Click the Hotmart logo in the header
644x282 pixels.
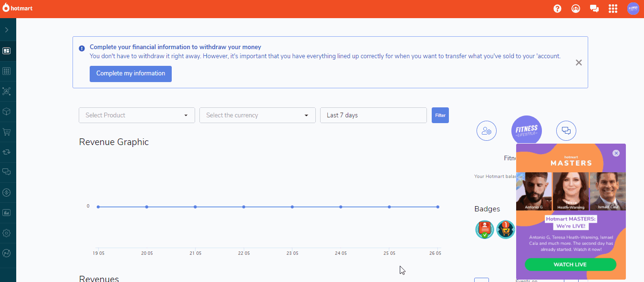tap(18, 9)
